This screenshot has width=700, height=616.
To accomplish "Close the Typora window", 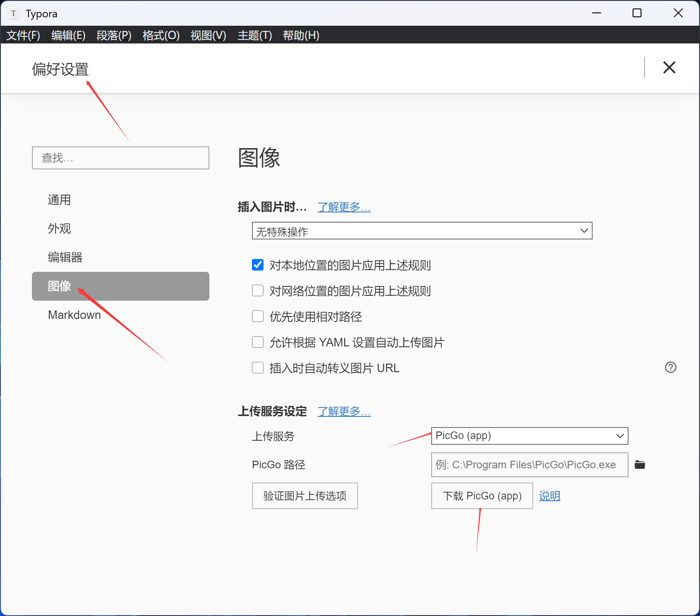I will (x=678, y=13).
